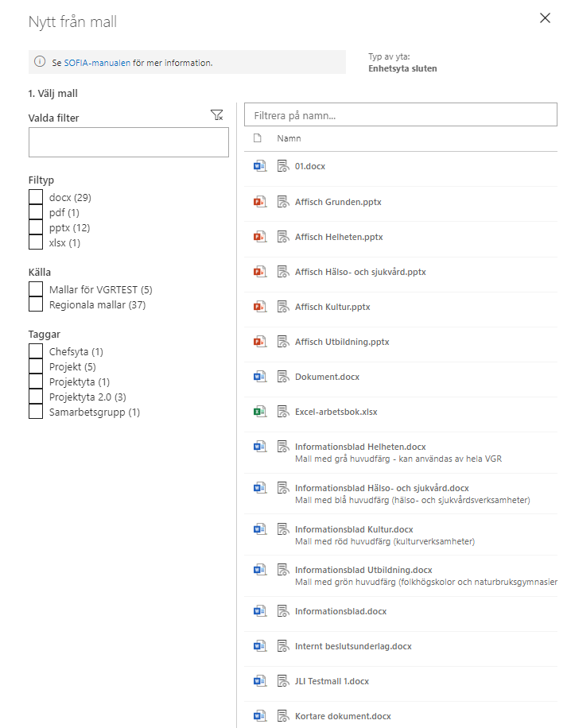Tick the Projektyta 2.0 tag checkbox
Viewport: 571px width, 728px height.
(36, 397)
